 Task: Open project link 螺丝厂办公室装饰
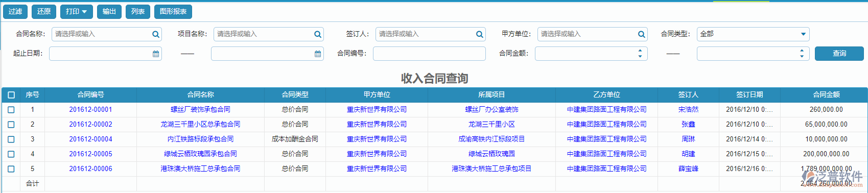[x=491, y=110]
